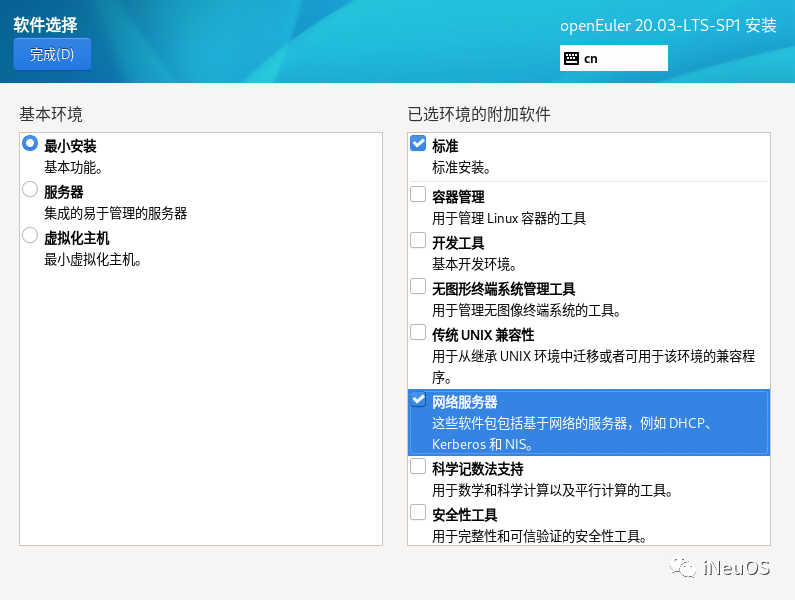Image resolution: width=795 pixels, height=600 pixels.
Task: Check the 安全性工具 checkbox
Action: pos(418,512)
